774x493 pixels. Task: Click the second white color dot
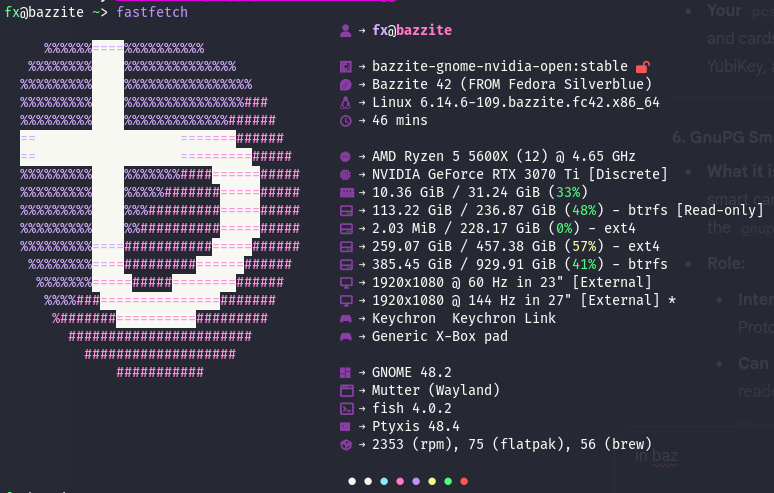click(368, 481)
